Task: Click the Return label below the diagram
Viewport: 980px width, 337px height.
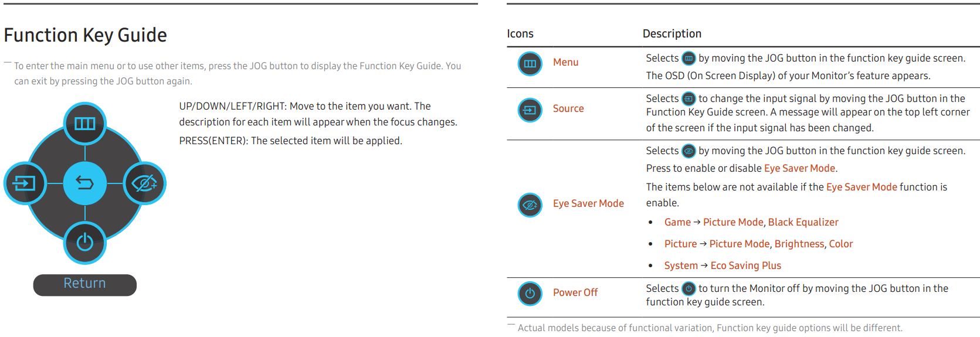Action: [x=84, y=284]
